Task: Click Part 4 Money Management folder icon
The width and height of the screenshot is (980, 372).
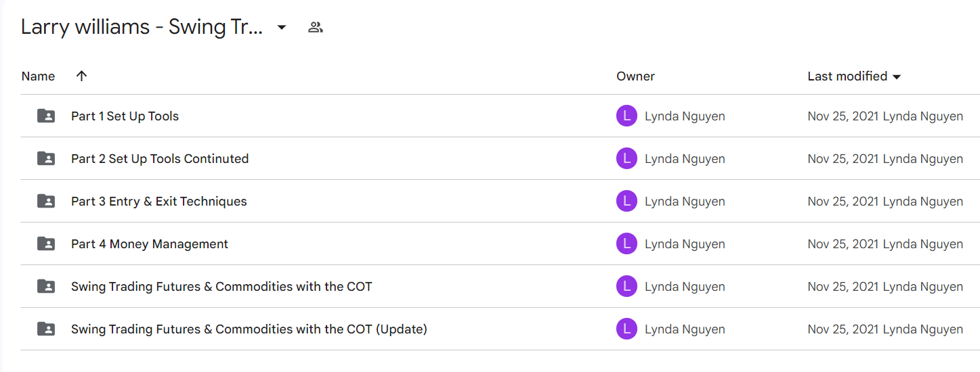Action: (x=46, y=243)
